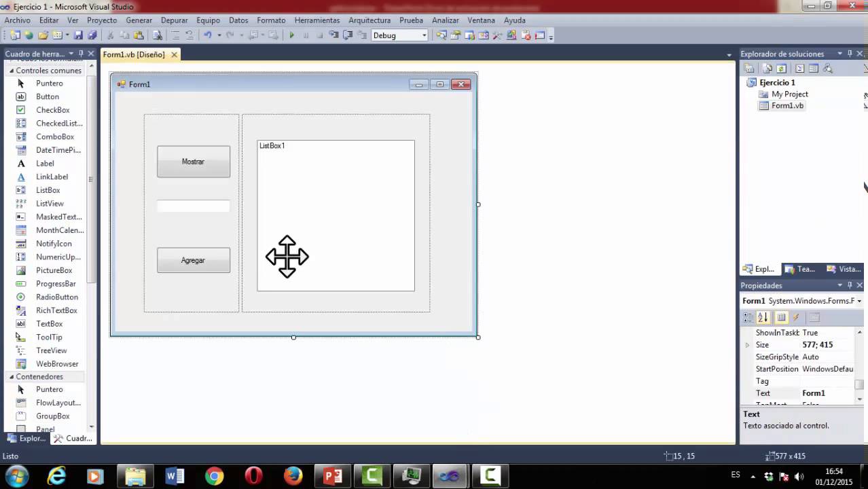This screenshot has height=489, width=868.
Task: Select the ListView toolbox control
Action: click(x=50, y=204)
